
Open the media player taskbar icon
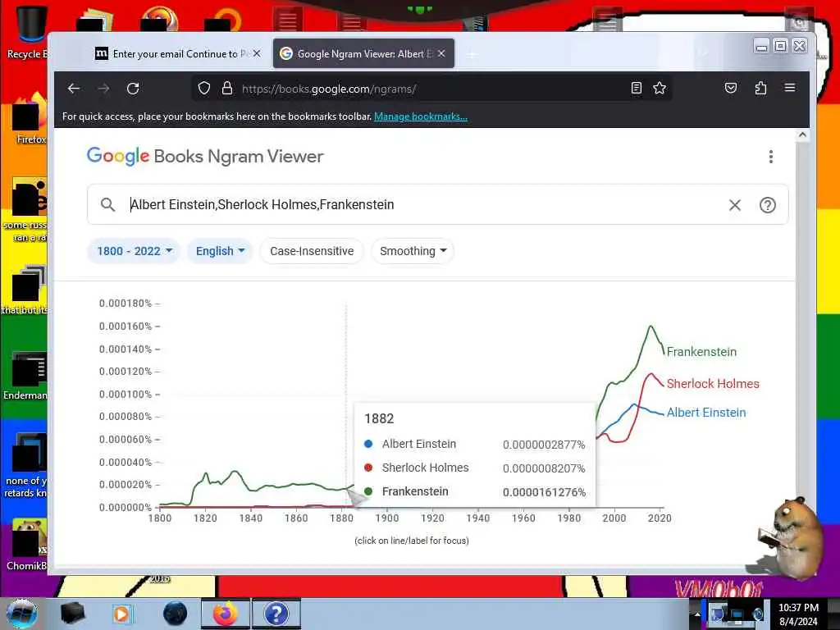121,614
